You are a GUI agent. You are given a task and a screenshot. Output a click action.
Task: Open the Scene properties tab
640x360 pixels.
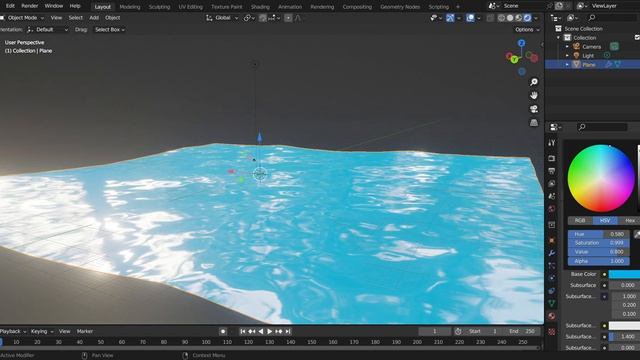(x=552, y=196)
